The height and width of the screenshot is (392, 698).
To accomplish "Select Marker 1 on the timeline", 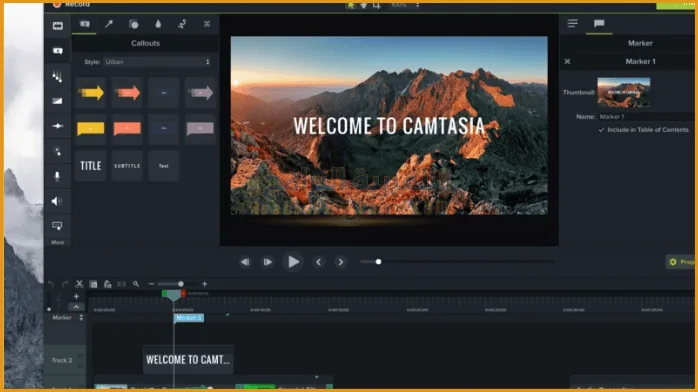I will click(x=189, y=318).
